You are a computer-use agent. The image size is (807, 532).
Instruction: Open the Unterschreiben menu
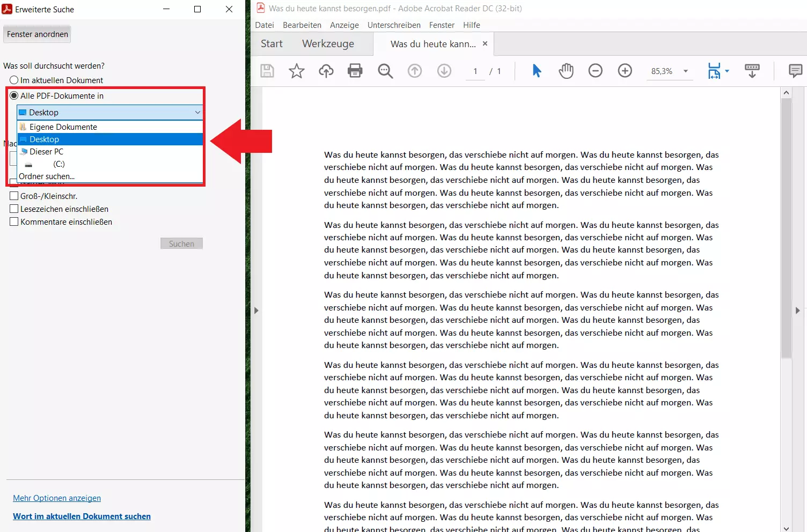[394, 25]
